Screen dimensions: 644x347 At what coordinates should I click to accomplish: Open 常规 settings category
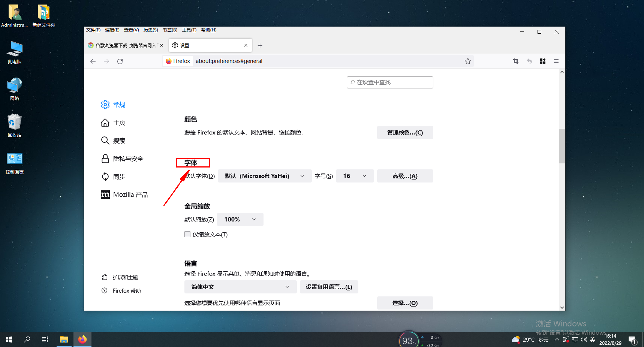click(113, 105)
